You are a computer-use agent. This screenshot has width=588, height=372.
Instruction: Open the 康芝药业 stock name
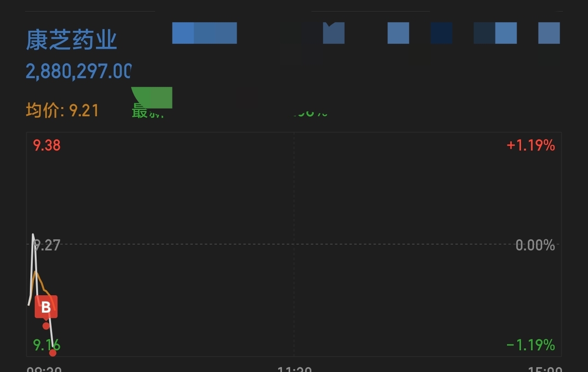tap(71, 40)
